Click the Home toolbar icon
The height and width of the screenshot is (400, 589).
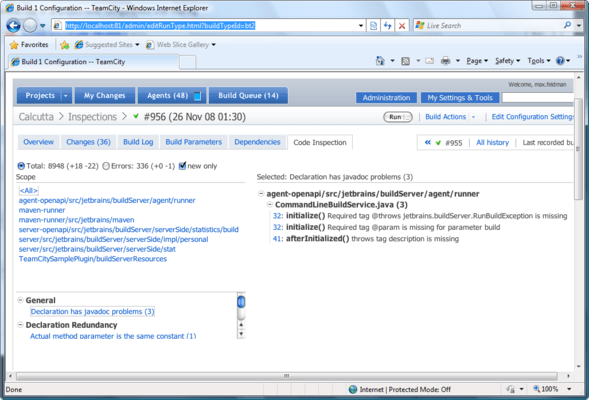(380, 61)
